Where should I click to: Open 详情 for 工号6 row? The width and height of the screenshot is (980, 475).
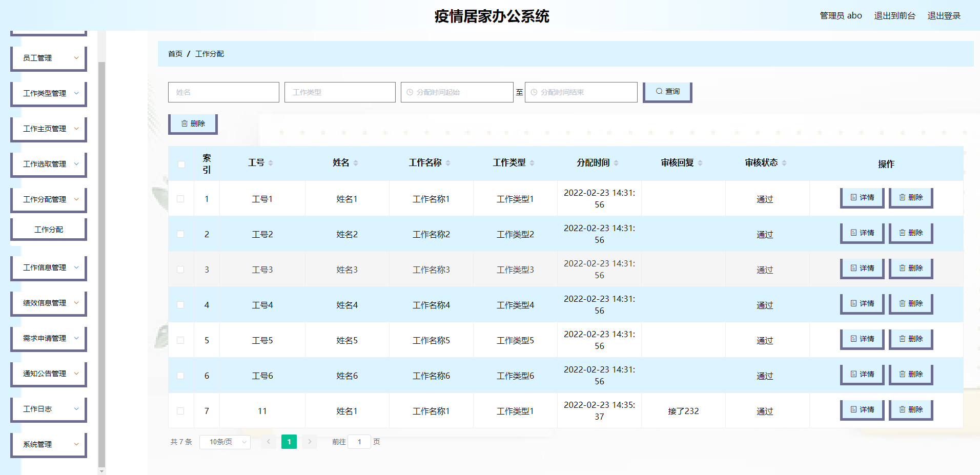(x=862, y=375)
